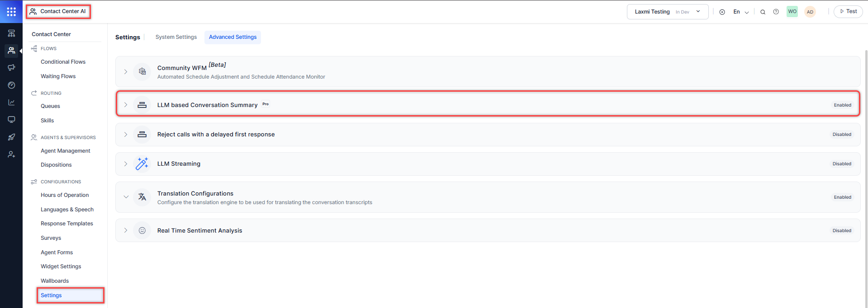
Task: Open the gauge dashboard icon in sidebar
Action: coord(11,85)
